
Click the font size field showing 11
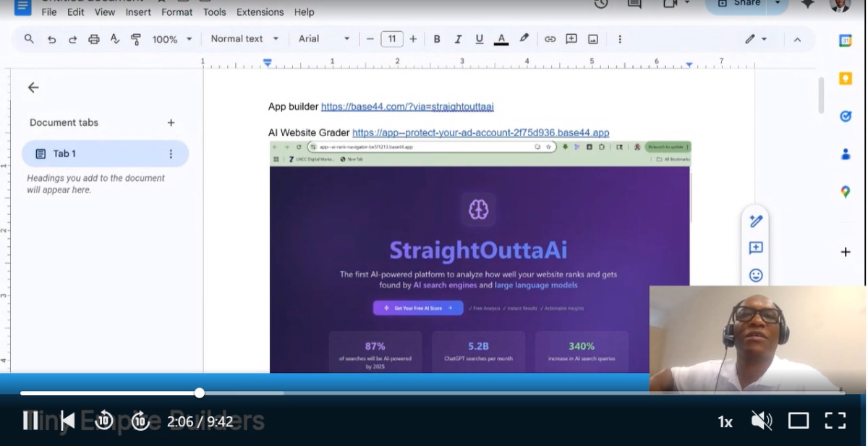(x=391, y=39)
